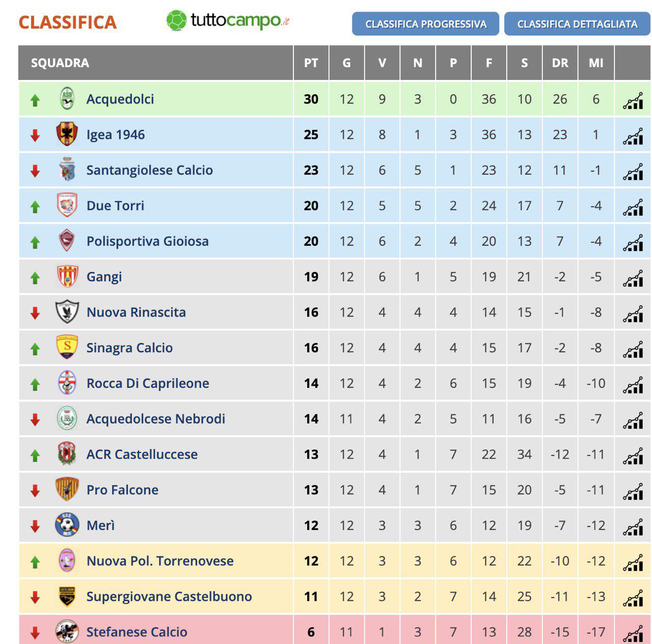Select the Nuova Pol. Torrenovese row name
The image size is (652, 644).
point(160,561)
